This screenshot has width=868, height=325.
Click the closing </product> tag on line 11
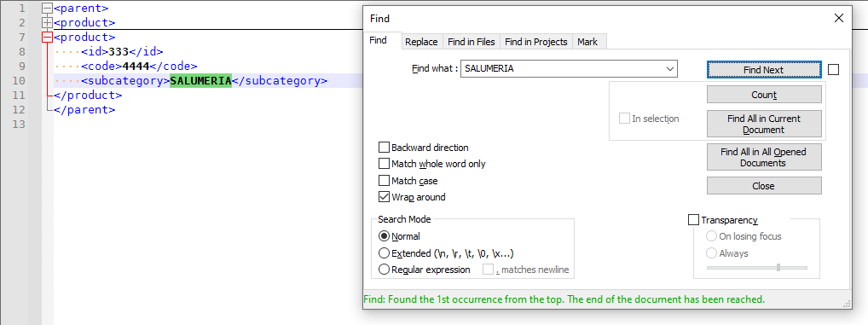click(x=88, y=96)
